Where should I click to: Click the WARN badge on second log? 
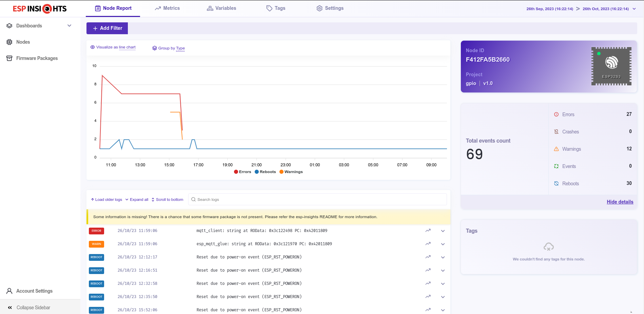(96, 244)
